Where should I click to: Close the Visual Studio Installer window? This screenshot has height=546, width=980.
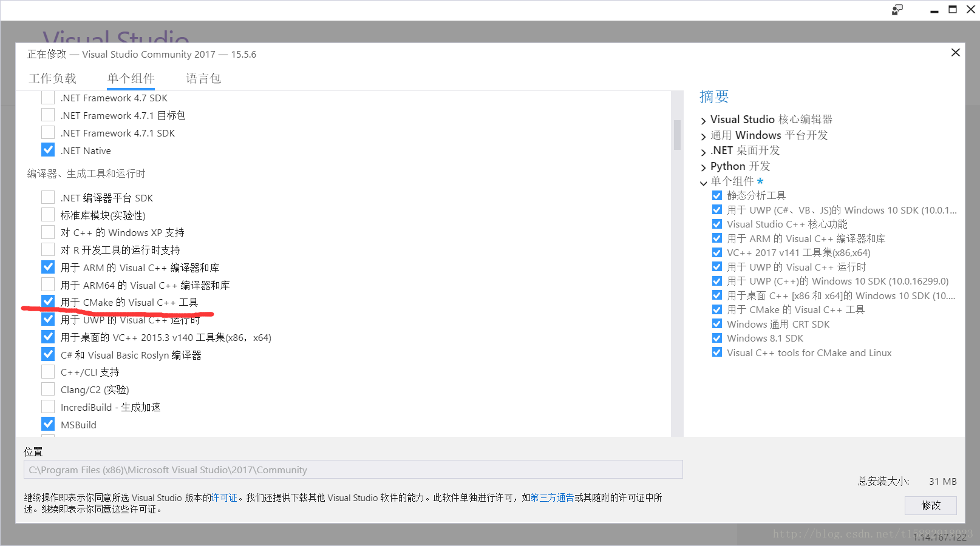pyautogui.click(x=970, y=10)
